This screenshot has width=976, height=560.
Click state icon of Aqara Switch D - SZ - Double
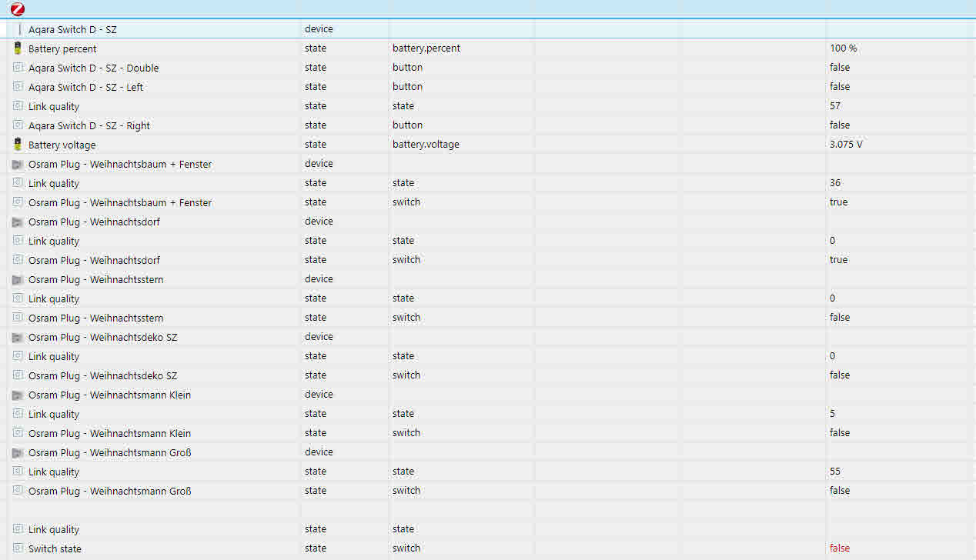coord(18,68)
